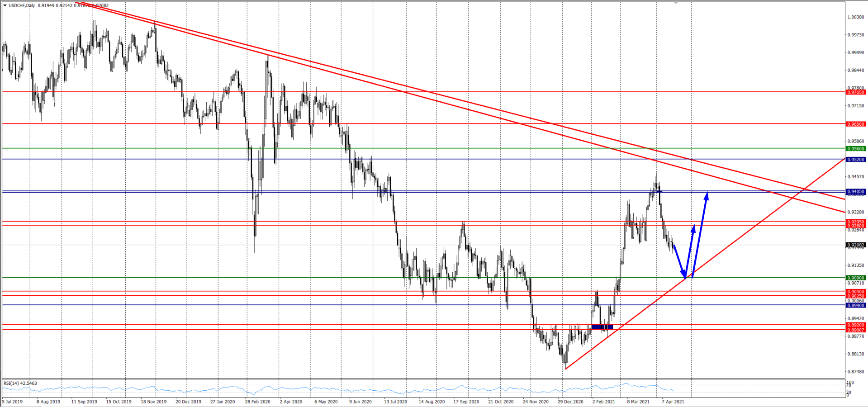Click the red 0.92950 price label
The image size is (868, 407).
point(856,222)
